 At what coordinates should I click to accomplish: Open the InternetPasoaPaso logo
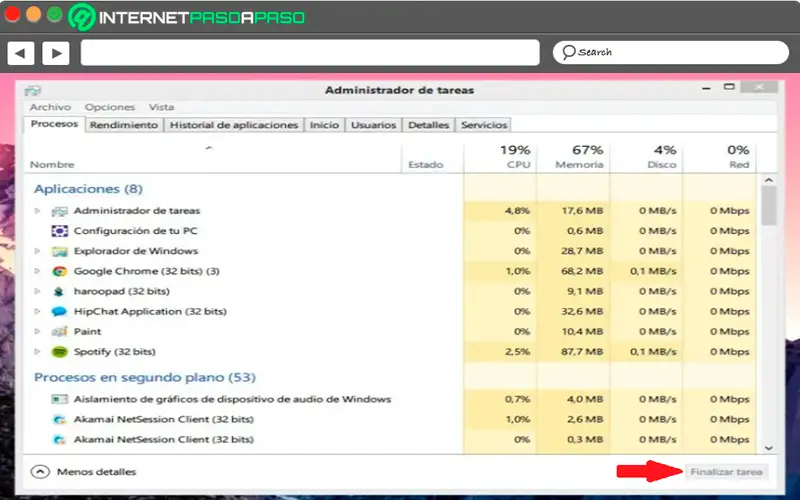(x=186, y=17)
